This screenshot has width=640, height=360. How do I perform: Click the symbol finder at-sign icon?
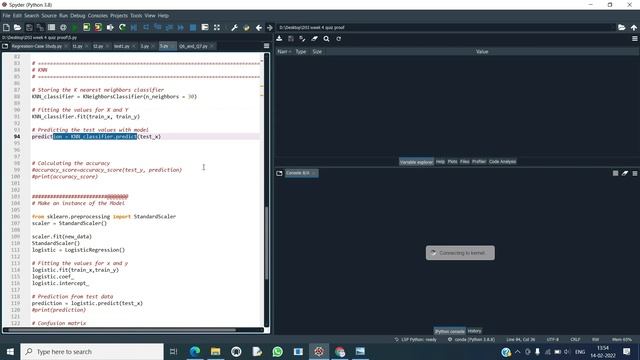click(x=63, y=27)
